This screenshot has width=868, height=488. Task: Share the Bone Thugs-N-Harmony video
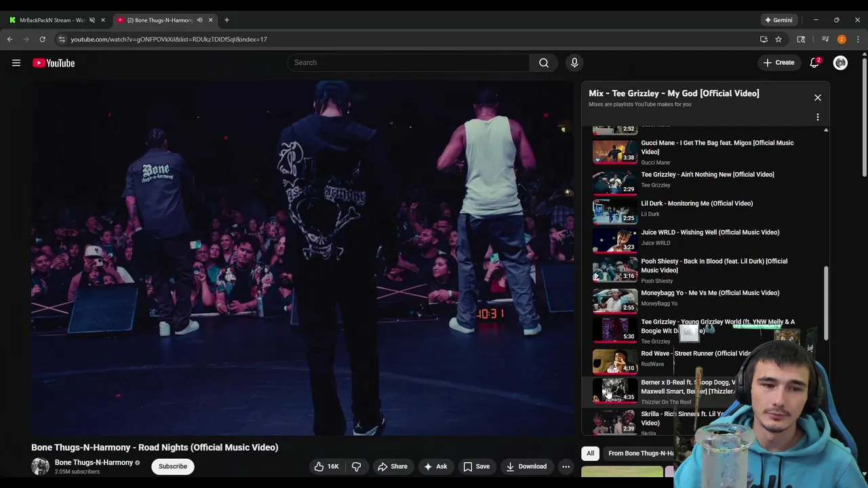pos(393,466)
